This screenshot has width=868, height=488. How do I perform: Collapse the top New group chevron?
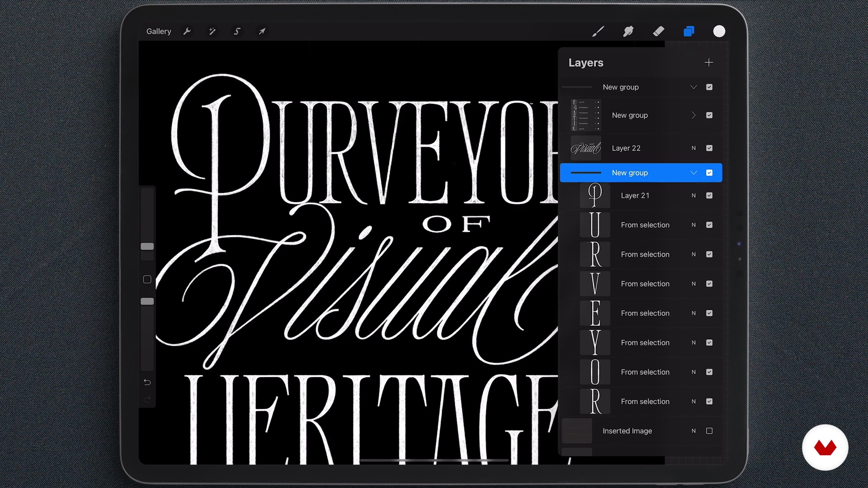point(693,87)
